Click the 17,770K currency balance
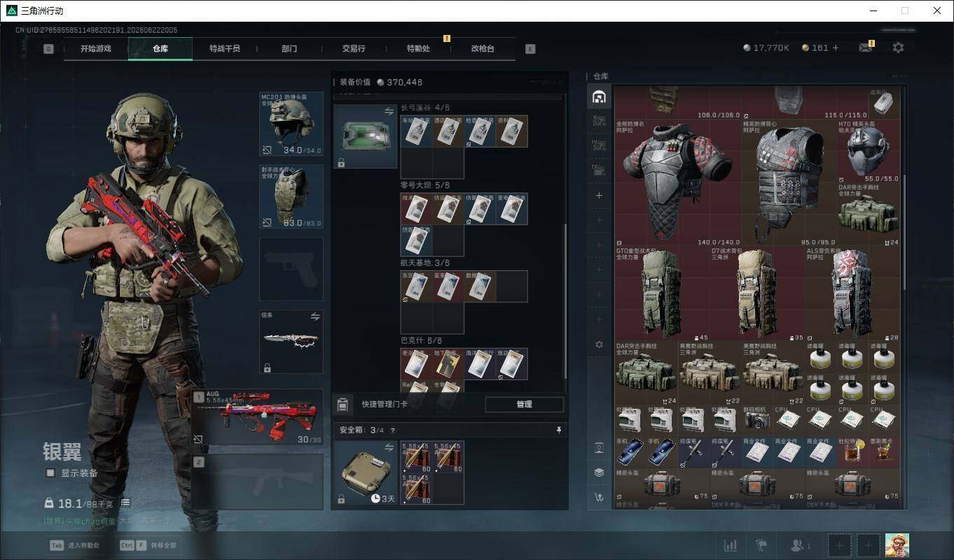954x560 pixels. click(x=766, y=48)
